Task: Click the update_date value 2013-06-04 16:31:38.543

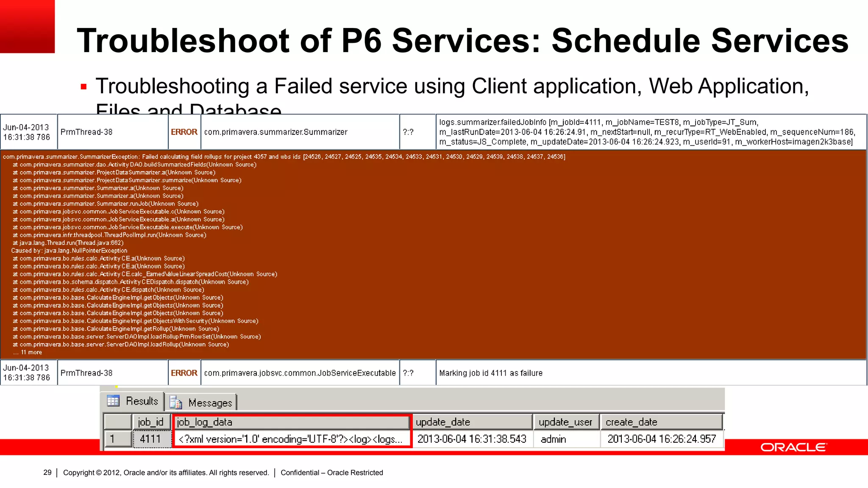Action: tap(472, 439)
